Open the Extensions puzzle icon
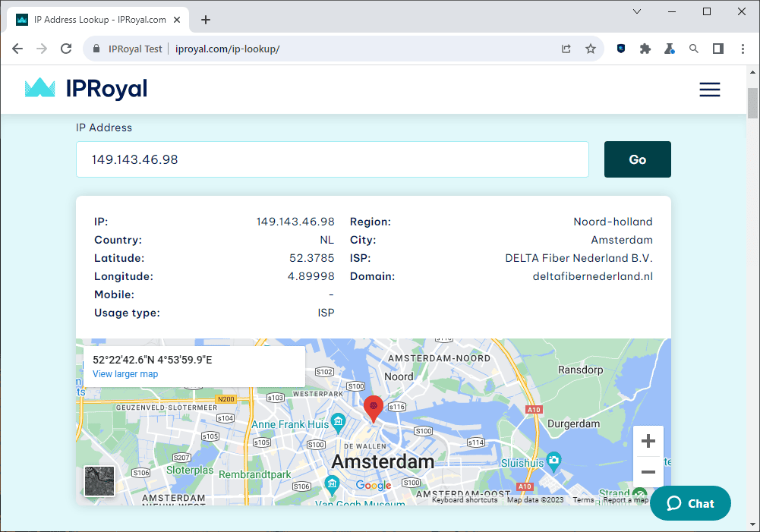Image resolution: width=760 pixels, height=532 pixels. click(x=645, y=49)
